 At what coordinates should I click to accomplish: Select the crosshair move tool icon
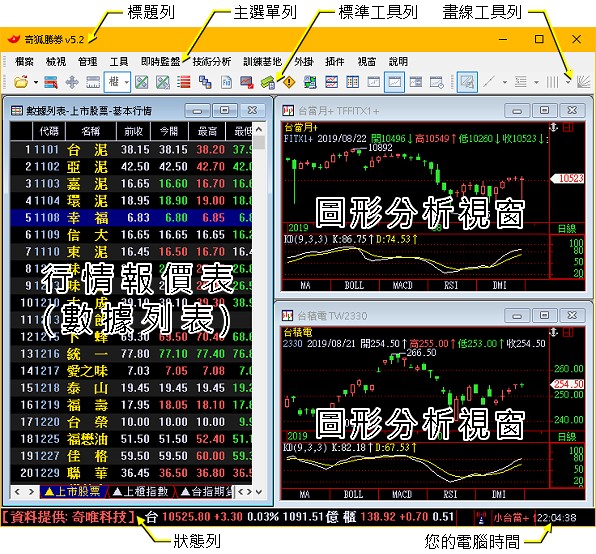(x=72, y=82)
